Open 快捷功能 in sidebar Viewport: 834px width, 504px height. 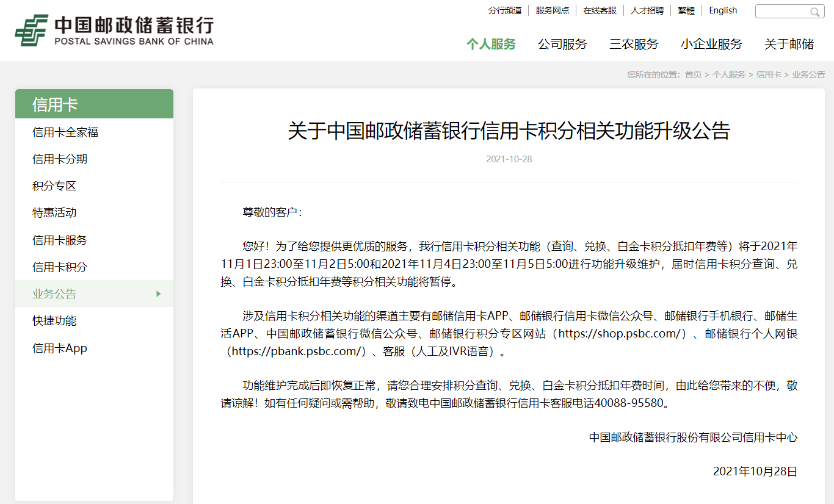point(94,321)
